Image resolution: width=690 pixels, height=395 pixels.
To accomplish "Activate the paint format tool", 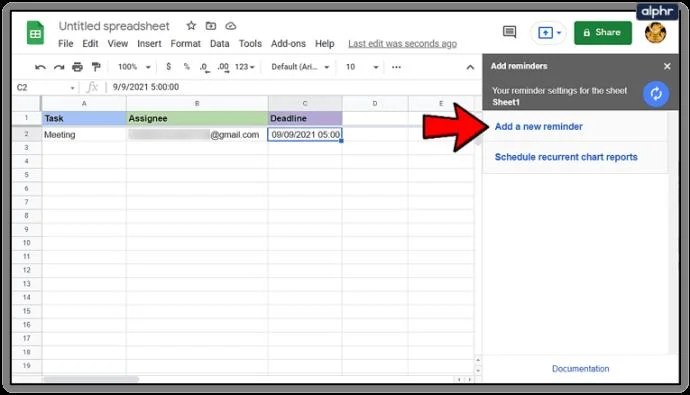I will click(x=95, y=67).
